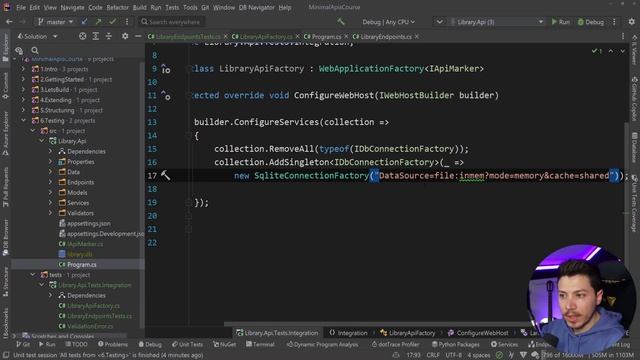Open Dynamic Program Analysis window
Image resolution: width=640 pixels, height=360 pixels.
[322, 344]
